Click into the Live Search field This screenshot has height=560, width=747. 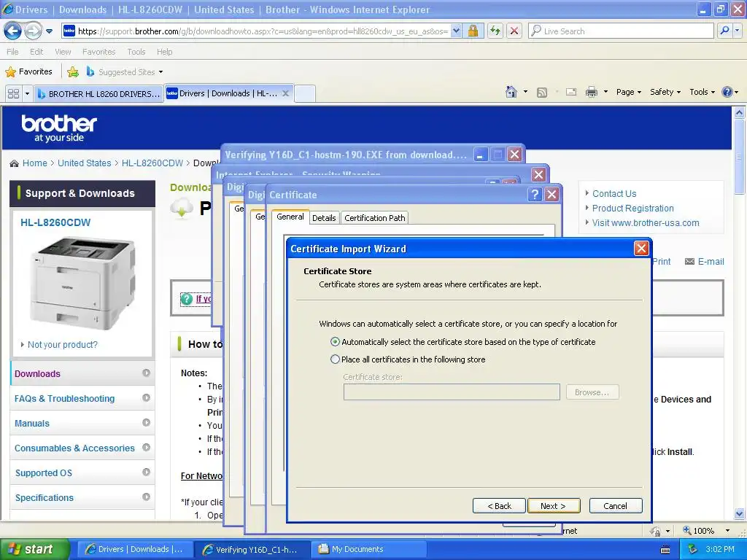tap(622, 31)
